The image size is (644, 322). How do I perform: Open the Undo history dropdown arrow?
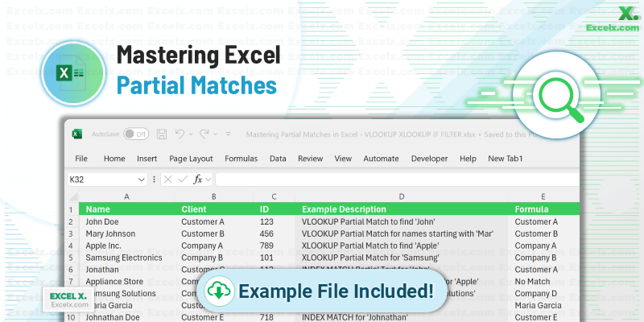(x=191, y=134)
